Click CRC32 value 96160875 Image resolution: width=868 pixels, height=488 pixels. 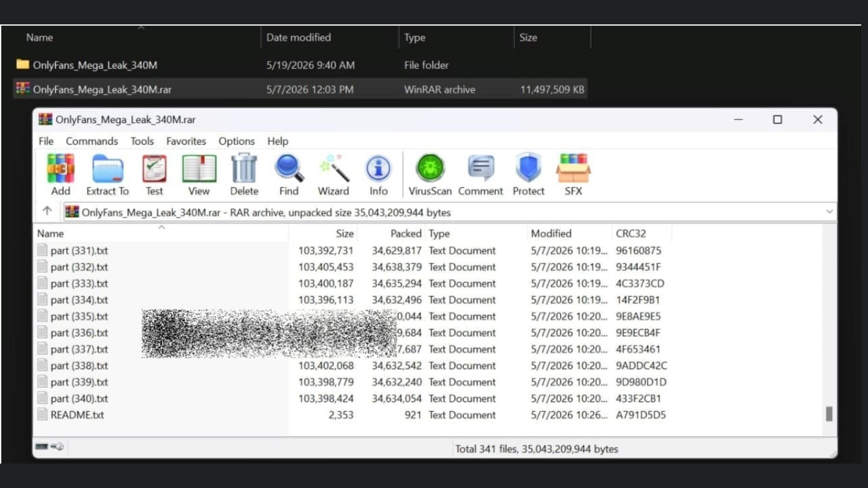pos(638,250)
